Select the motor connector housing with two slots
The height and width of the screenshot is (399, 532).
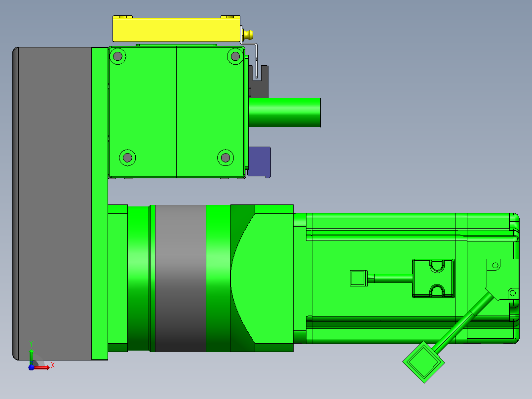click(x=434, y=279)
